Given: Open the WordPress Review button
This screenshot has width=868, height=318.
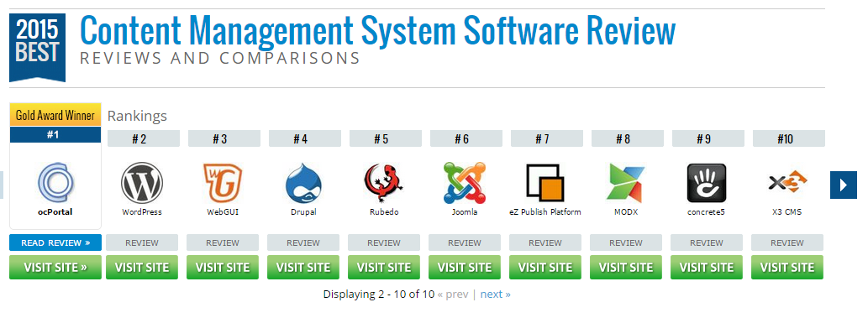Looking at the screenshot, I should pos(142,242).
